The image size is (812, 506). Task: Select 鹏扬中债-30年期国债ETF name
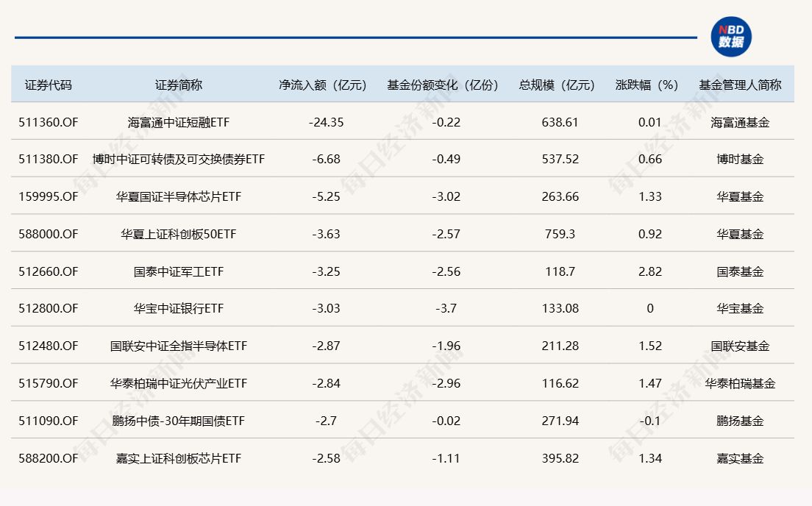click(179, 421)
